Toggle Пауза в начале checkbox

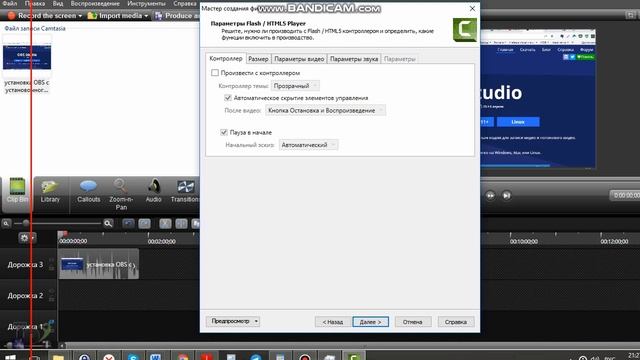point(224,132)
